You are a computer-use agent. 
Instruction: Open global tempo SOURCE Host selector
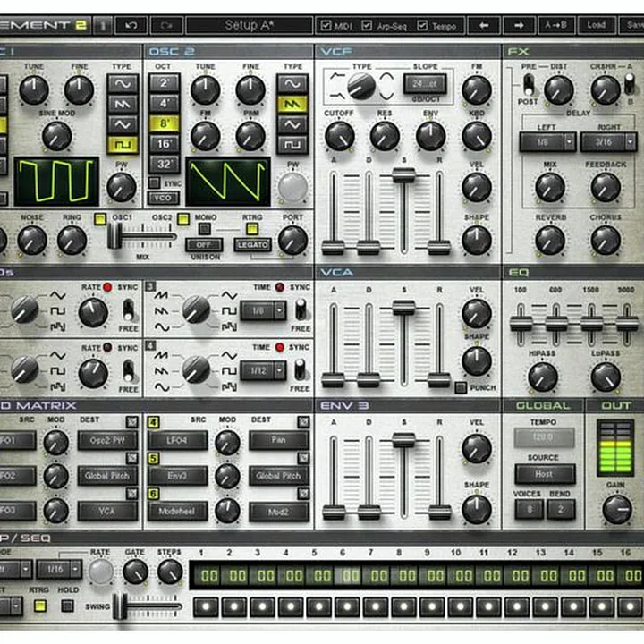544,474
